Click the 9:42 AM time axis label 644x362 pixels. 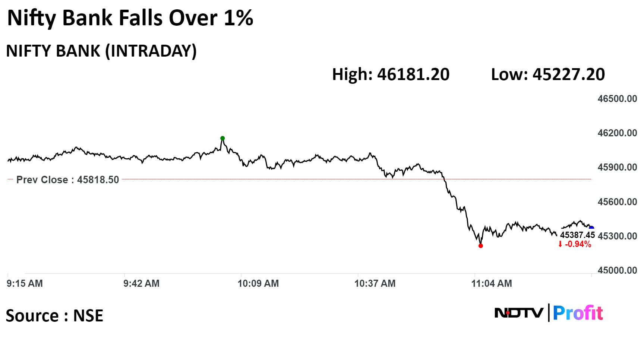click(141, 283)
